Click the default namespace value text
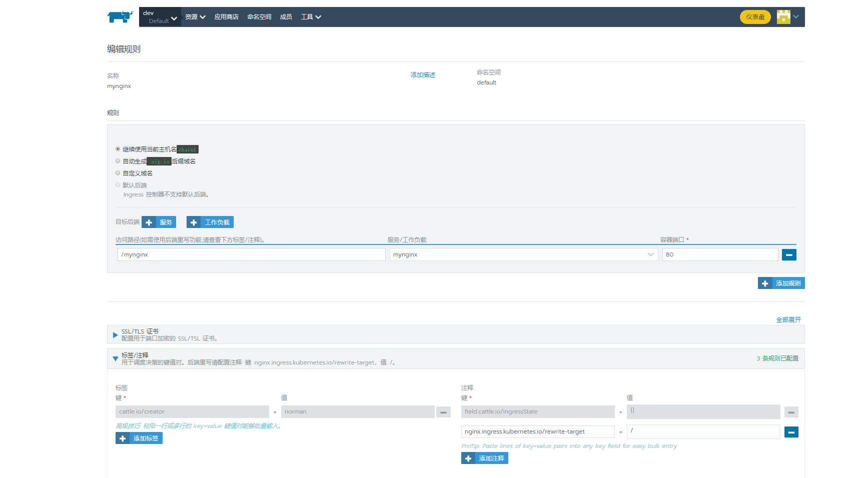The width and height of the screenshot is (868, 478). [x=486, y=82]
